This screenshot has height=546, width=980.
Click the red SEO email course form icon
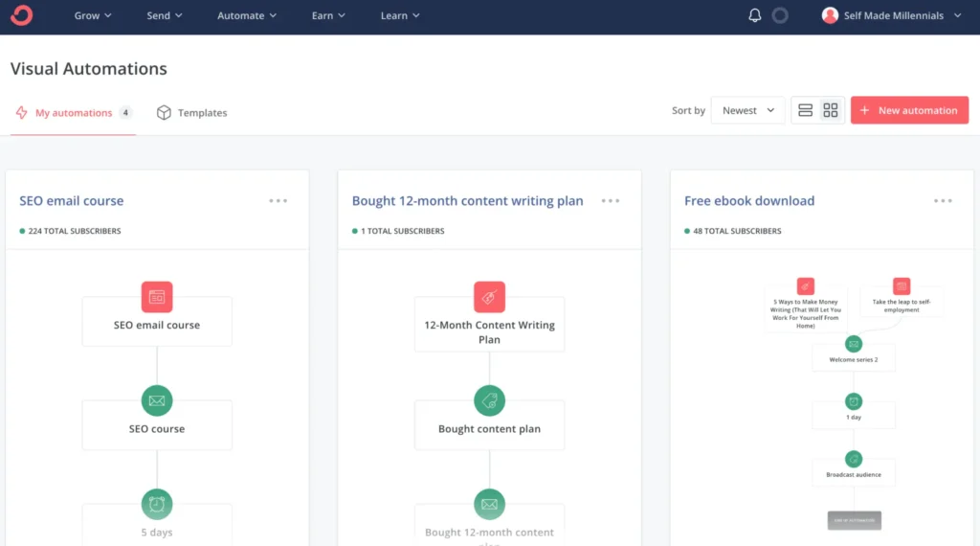pos(157,296)
